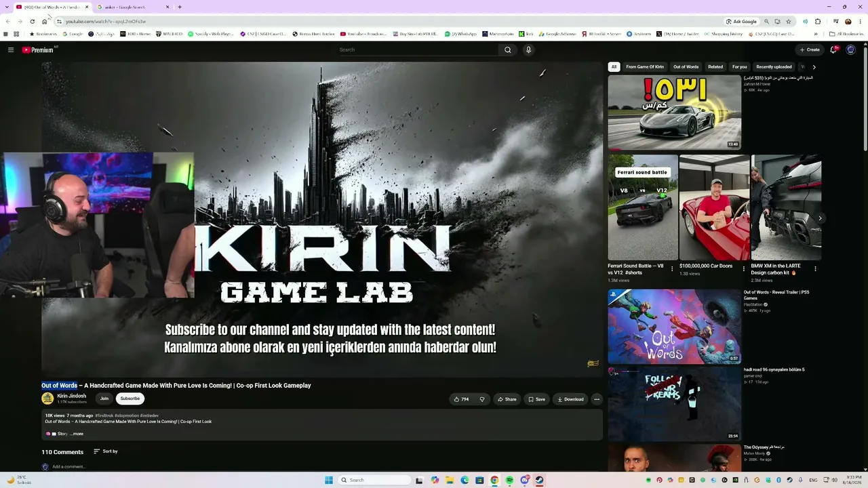Screen dimensions: 868x488
Task: Select the All filter chip
Action: 614,67
